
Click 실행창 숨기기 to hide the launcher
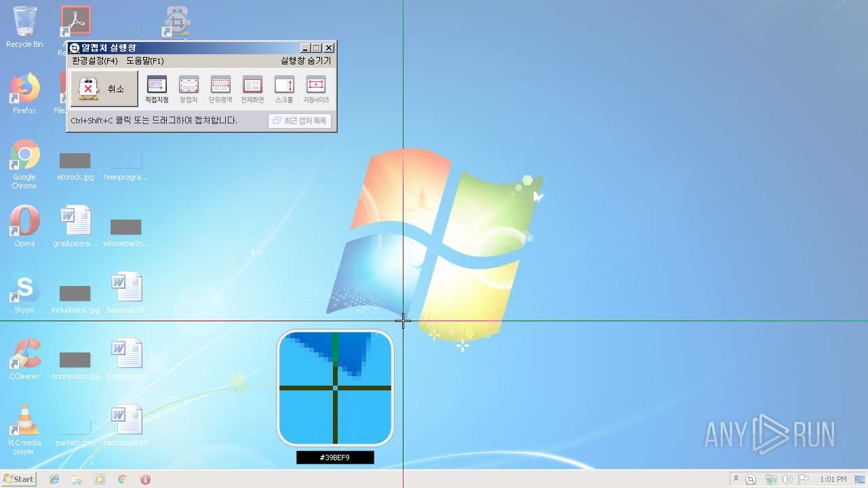306,60
